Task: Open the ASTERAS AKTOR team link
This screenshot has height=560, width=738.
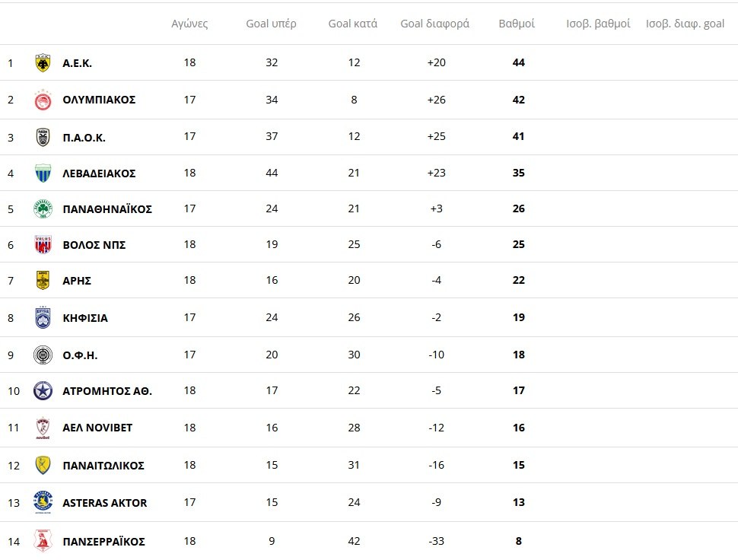Action: 105,503
